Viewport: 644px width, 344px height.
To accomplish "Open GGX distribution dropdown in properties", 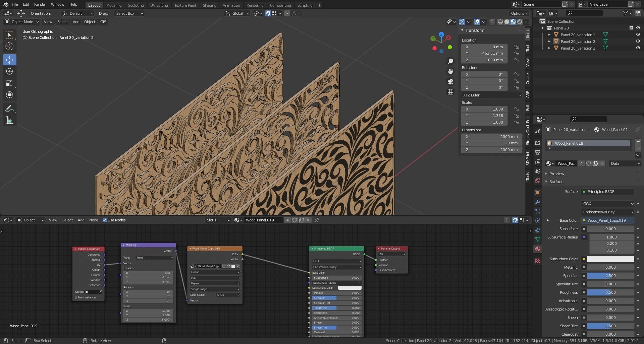I will point(607,204).
